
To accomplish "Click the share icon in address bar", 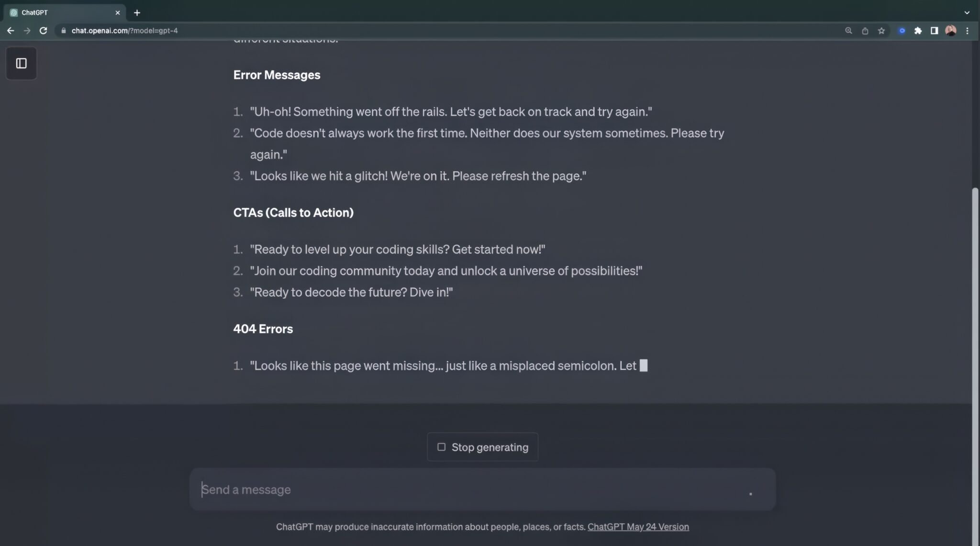I will 865,31.
